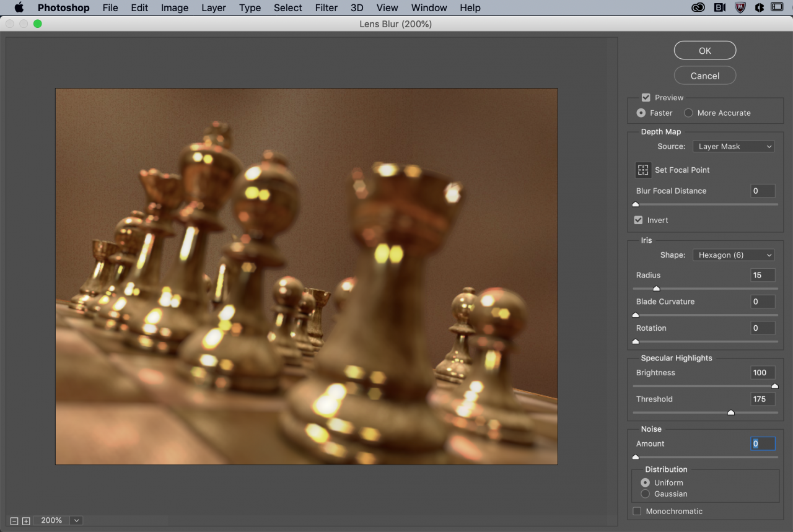Viewport: 793px width, 532px height.
Task: Change the Iris Shape from Hexagon (6)
Action: [x=734, y=255]
